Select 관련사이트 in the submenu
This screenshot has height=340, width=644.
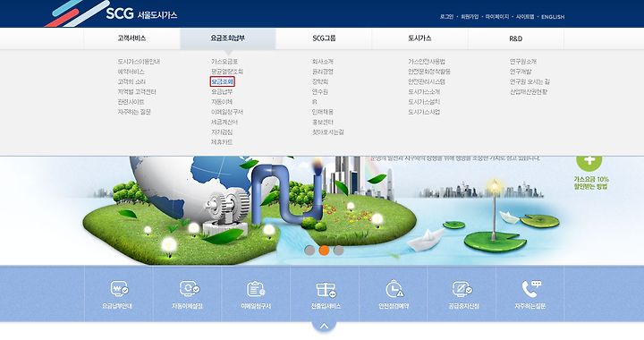pyautogui.click(x=131, y=102)
